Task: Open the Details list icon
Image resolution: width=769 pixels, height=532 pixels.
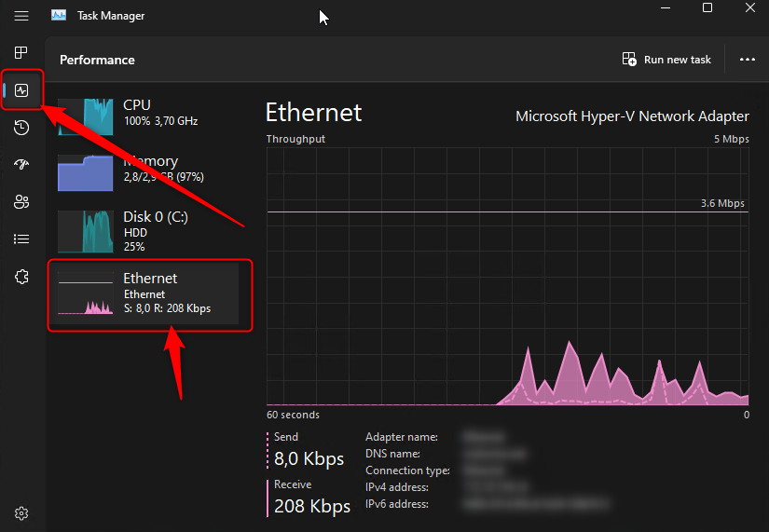Action: tap(21, 239)
